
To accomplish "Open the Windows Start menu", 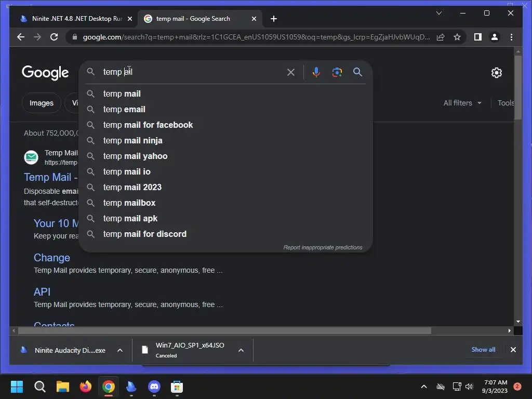I will pyautogui.click(x=17, y=387).
